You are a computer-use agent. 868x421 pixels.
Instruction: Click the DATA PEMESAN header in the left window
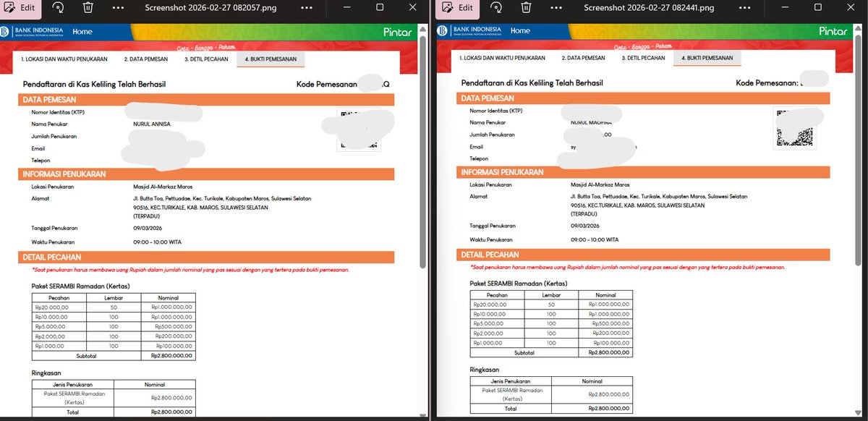click(206, 100)
